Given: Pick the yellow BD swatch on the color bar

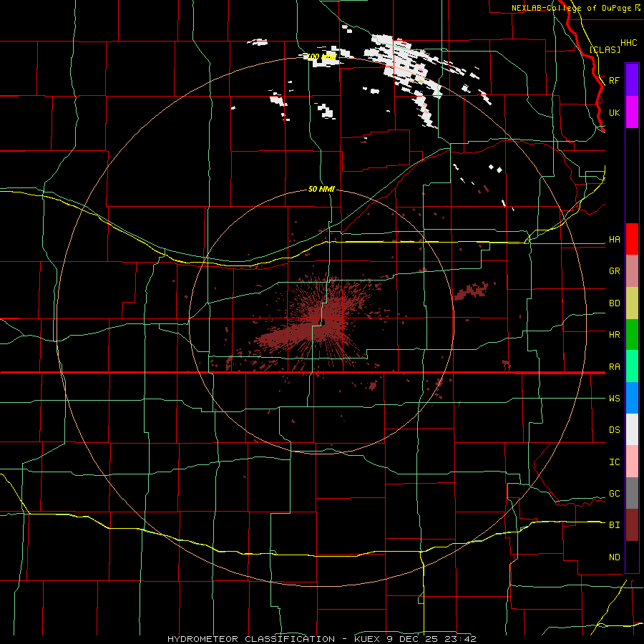Looking at the screenshot, I should click(632, 303).
